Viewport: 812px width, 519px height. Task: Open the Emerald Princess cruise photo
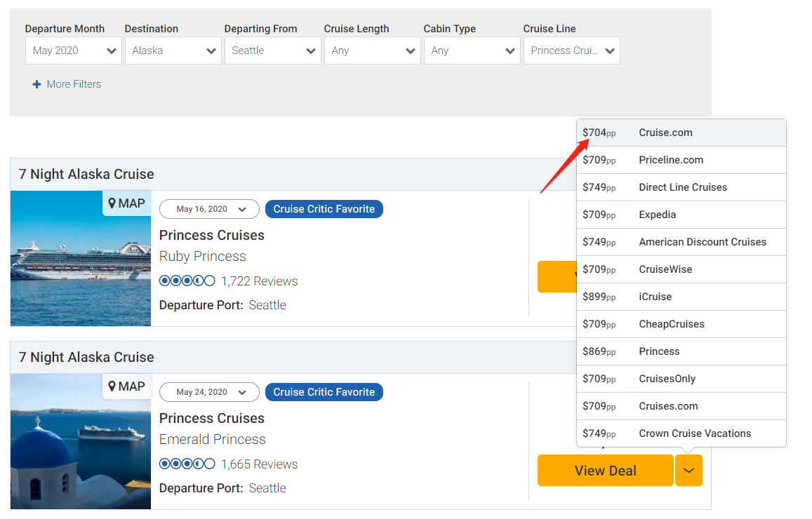[81, 441]
